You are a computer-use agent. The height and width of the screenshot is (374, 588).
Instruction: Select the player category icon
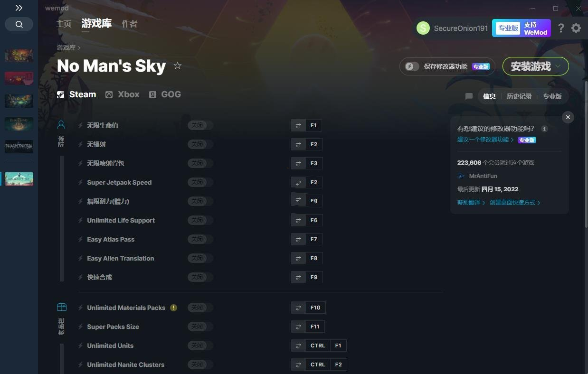[61, 125]
